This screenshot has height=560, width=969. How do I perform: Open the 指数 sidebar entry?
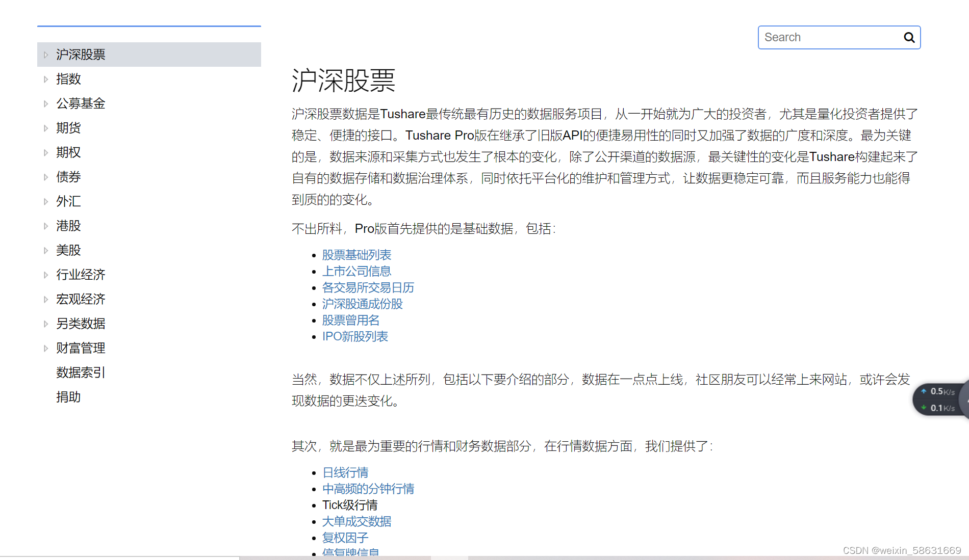click(x=68, y=79)
